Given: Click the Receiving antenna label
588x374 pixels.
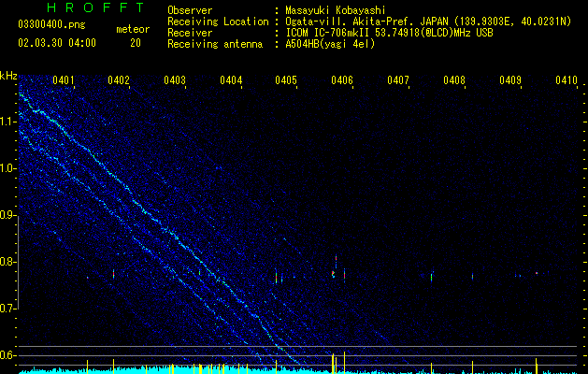Looking at the screenshot, I should tap(215, 44).
